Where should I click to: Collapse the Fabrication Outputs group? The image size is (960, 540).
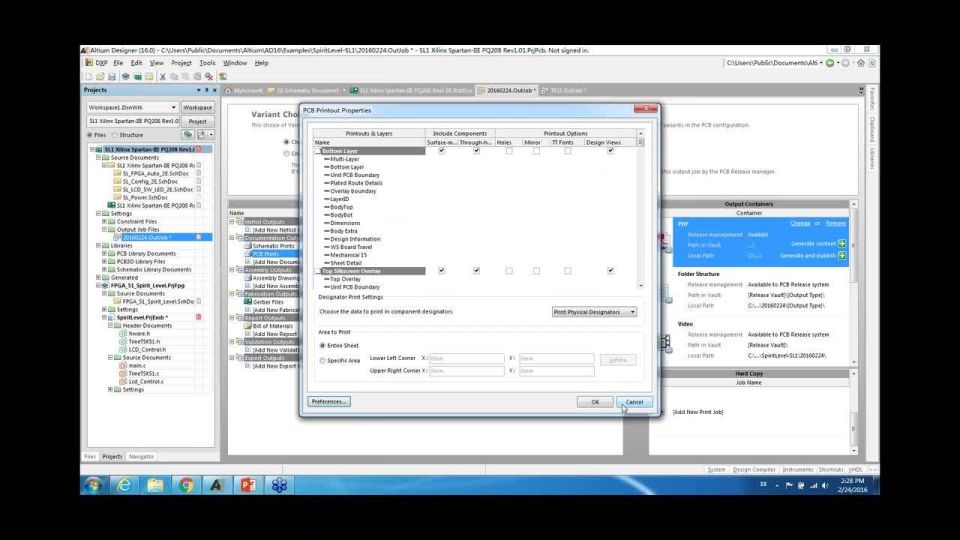[232, 294]
